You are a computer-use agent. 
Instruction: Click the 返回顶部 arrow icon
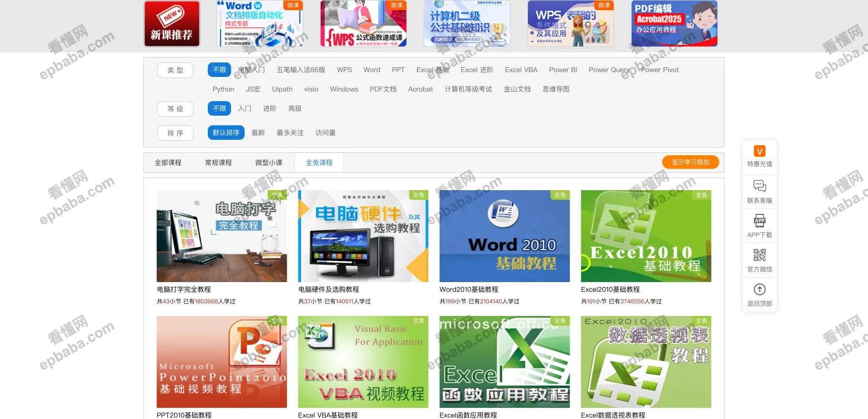coord(759,289)
